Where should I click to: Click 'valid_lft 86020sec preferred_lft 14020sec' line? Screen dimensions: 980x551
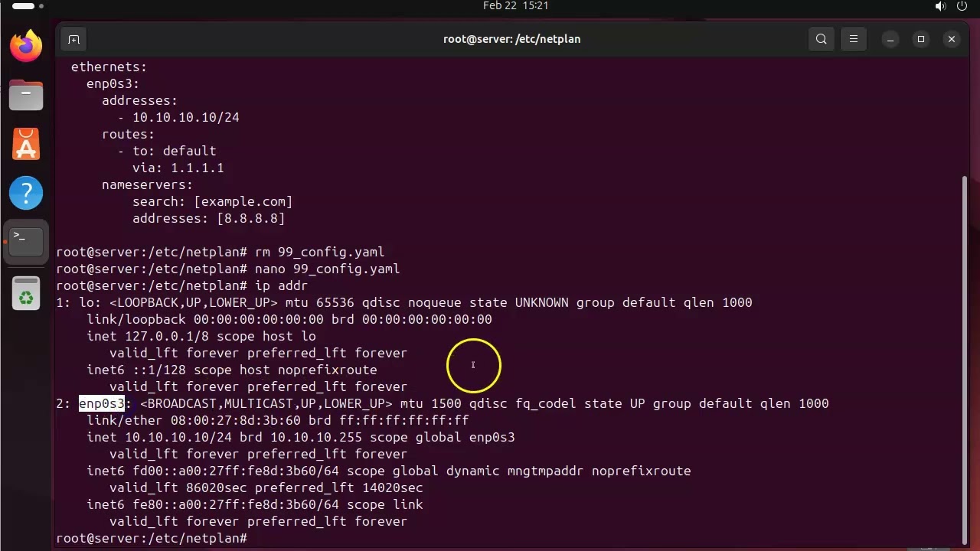point(266,487)
